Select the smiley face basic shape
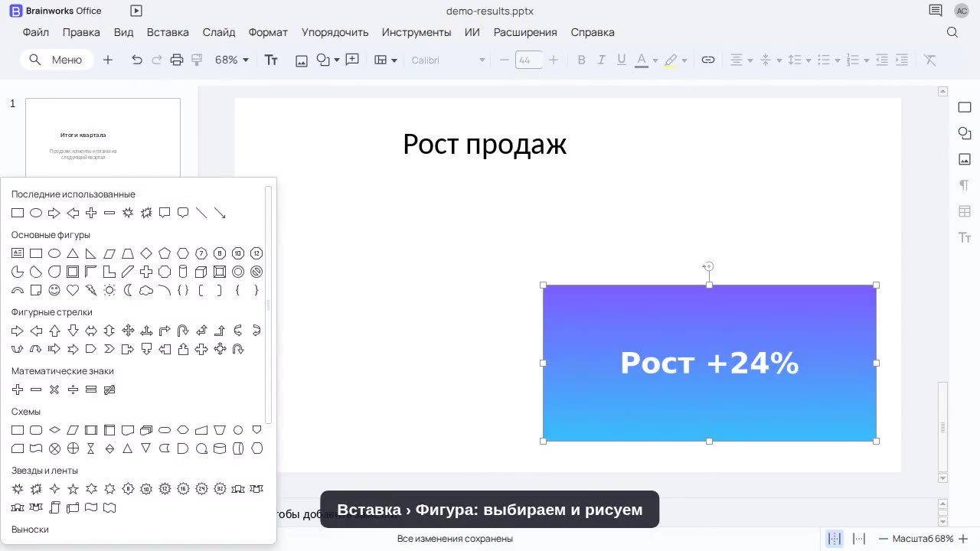Image resolution: width=980 pixels, height=551 pixels. (x=54, y=290)
